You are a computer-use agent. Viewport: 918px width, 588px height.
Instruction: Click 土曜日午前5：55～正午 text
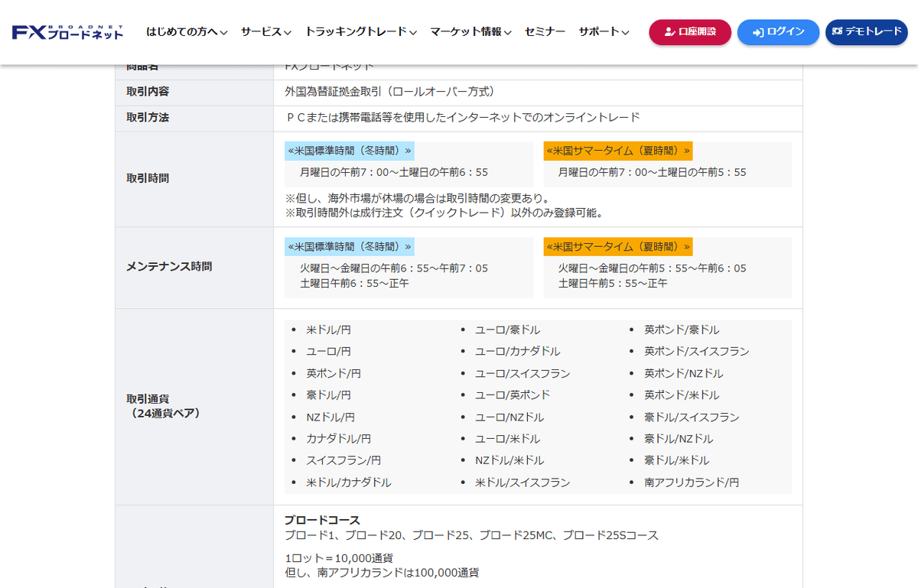click(x=613, y=283)
